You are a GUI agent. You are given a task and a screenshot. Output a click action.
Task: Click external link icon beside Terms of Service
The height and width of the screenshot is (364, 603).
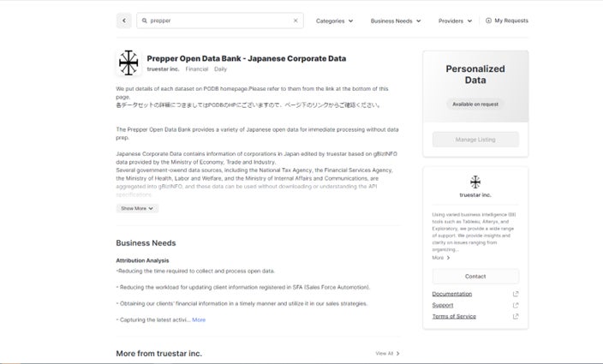pos(516,316)
